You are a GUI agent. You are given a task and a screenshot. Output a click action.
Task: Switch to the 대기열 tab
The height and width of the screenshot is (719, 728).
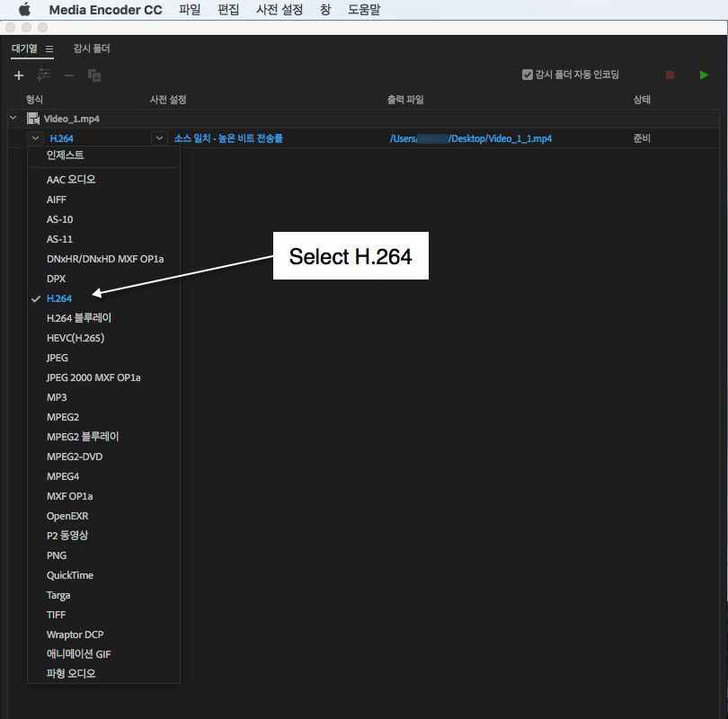pos(24,49)
